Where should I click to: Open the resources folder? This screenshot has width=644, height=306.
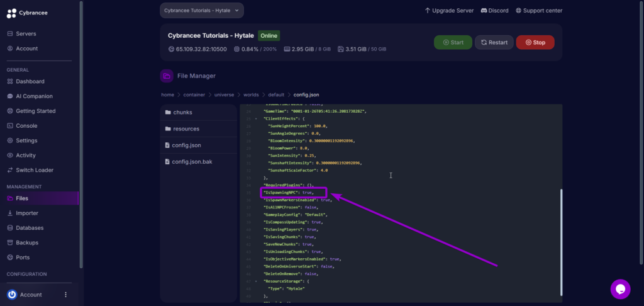[x=186, y=129]
